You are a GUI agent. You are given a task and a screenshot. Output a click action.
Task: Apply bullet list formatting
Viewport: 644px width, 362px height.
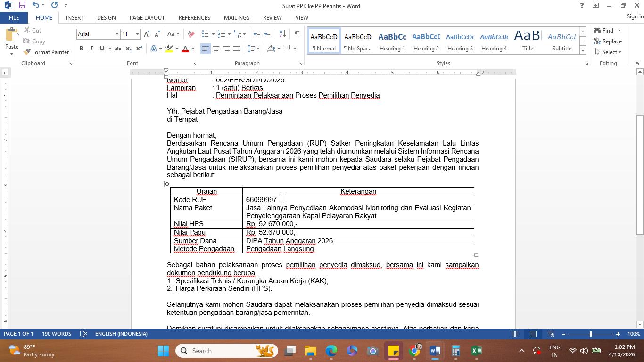205,34
